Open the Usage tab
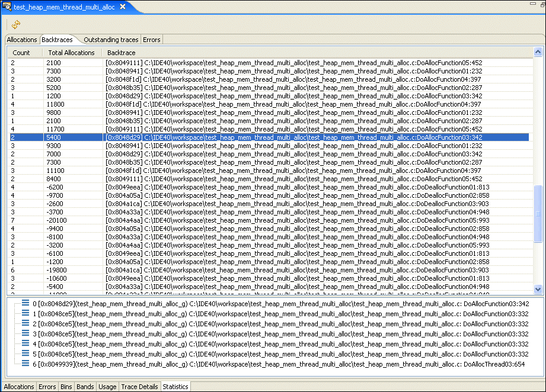The width and height of the screenshot is (546, 392). coord(107,387)
